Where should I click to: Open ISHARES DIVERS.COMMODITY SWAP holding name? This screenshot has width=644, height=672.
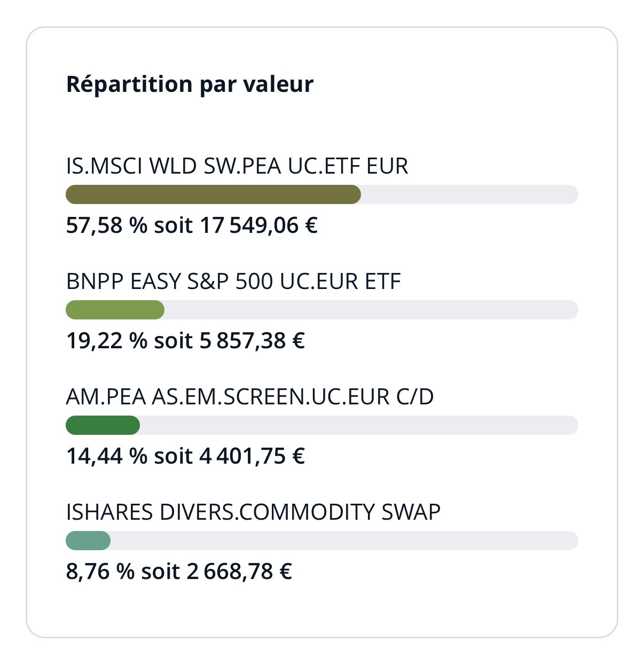253,512
